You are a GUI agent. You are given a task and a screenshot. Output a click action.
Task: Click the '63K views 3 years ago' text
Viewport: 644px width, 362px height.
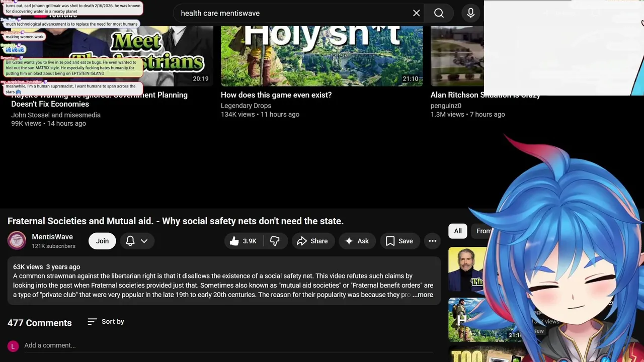tap(46, 267)
